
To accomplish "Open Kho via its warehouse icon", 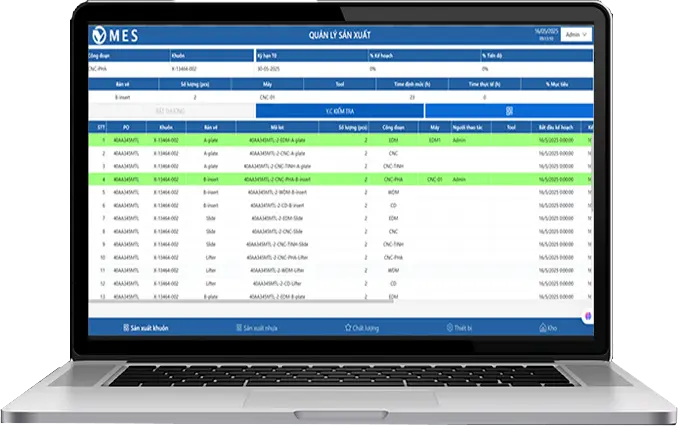I will coord(541,327).
